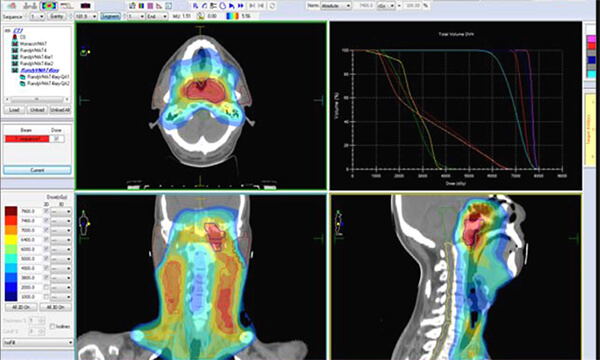The width and height of the screenshot is (600, 360).
Task: Click the transverse view orientation icon
Action: point(85,51)
